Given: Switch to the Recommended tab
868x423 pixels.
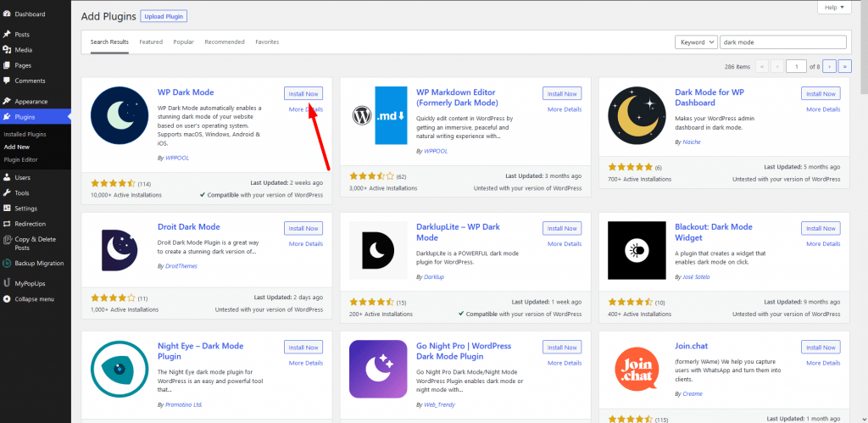Looking at the screenshot, I should [x=224, y=42].
